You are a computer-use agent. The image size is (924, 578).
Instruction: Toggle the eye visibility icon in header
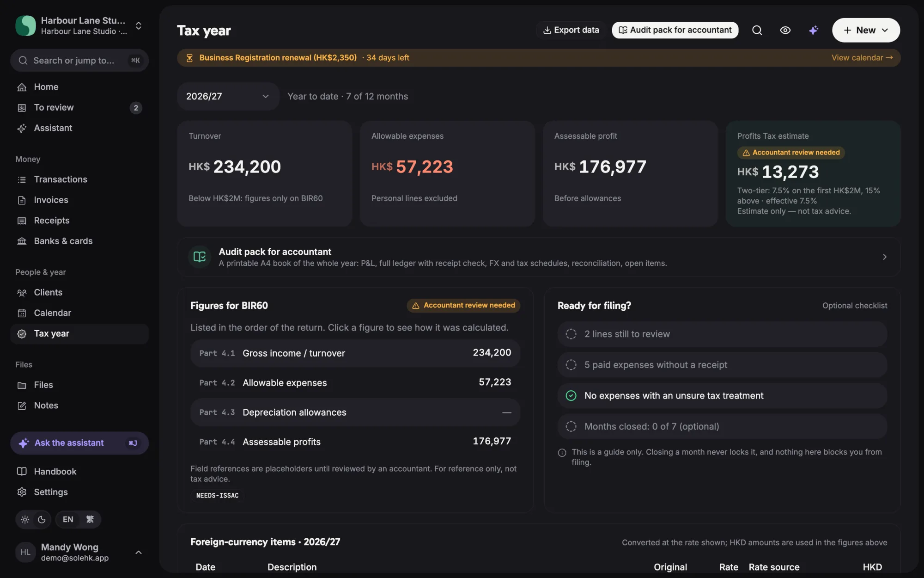[785, 30]
